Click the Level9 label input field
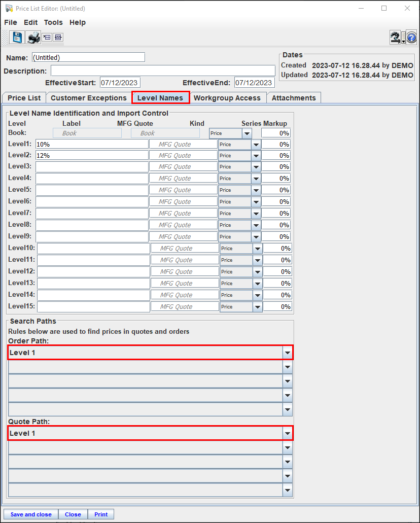The height and width of the screenshot is (523, 420). pos(92,237)
